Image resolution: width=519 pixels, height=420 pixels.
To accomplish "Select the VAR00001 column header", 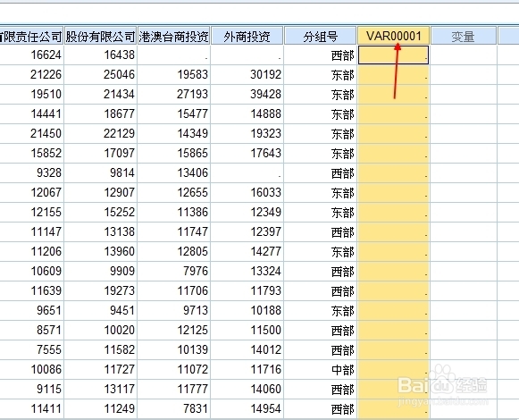I will click(x=394, y=36).
